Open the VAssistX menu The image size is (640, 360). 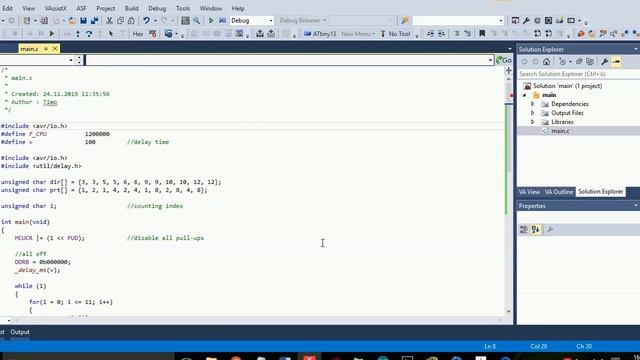pyautogui.click(x=56, y=8)
